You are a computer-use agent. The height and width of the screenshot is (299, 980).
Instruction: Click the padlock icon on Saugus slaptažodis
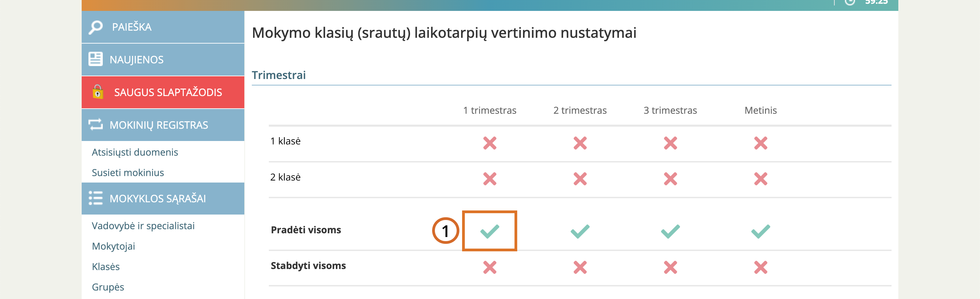(98, 92)
